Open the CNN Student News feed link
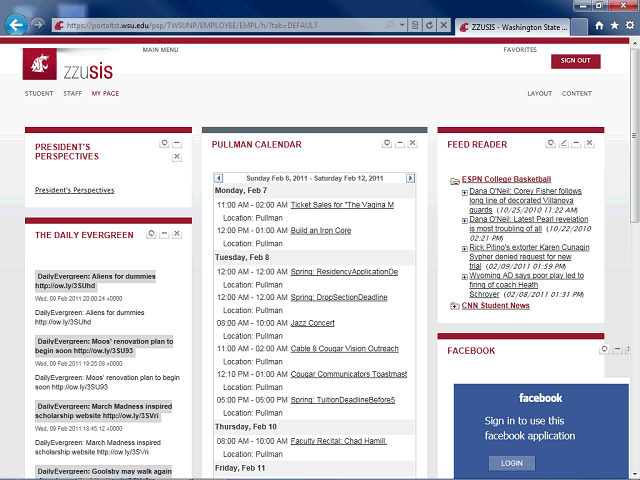Viewport: 640px width, 480px height. 496,306
